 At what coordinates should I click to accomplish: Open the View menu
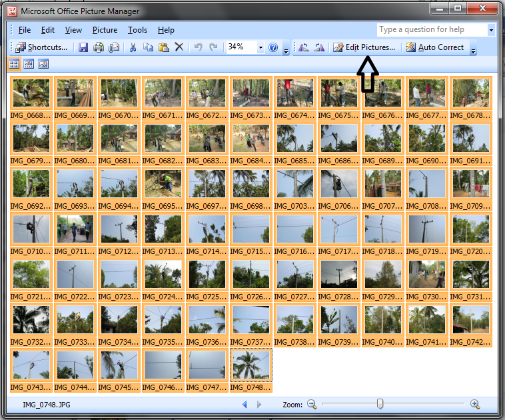(73, 30)
